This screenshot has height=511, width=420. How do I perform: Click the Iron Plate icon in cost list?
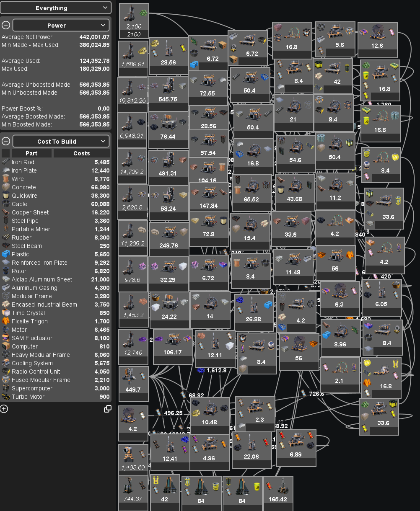(x=6, y=170)
